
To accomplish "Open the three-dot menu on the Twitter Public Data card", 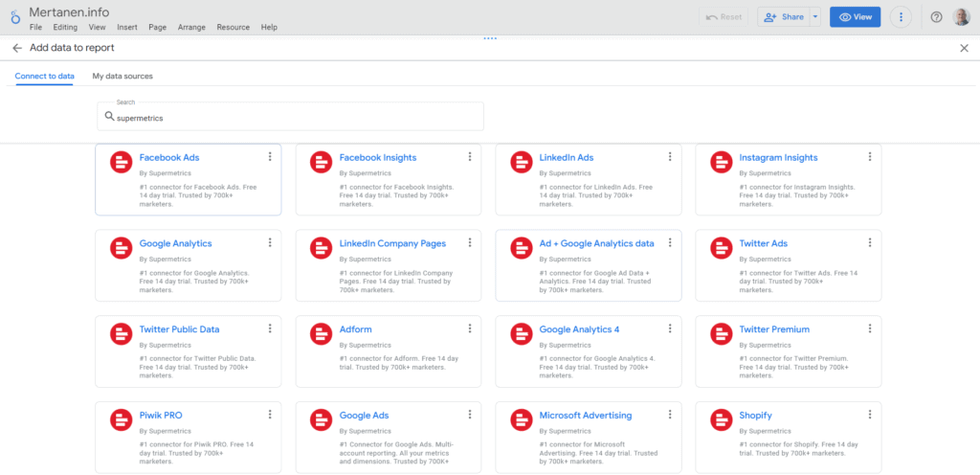I will [x=270, y=328].
